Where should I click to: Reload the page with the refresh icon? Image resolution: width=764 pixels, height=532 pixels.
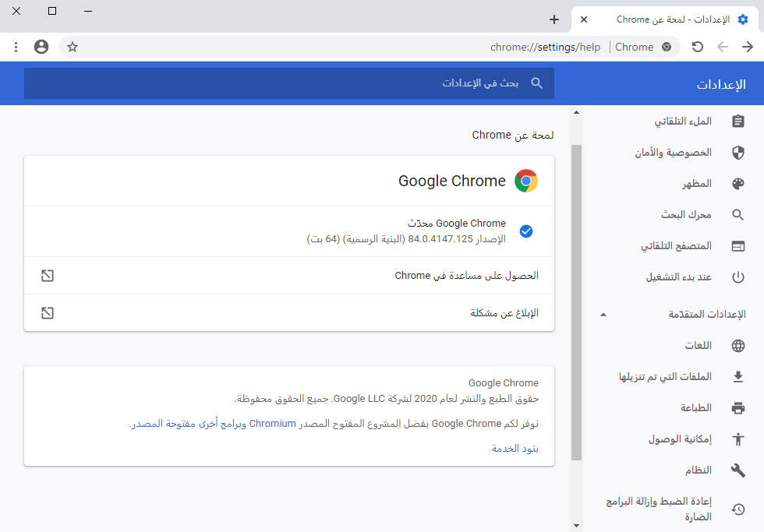coord(698,48)
